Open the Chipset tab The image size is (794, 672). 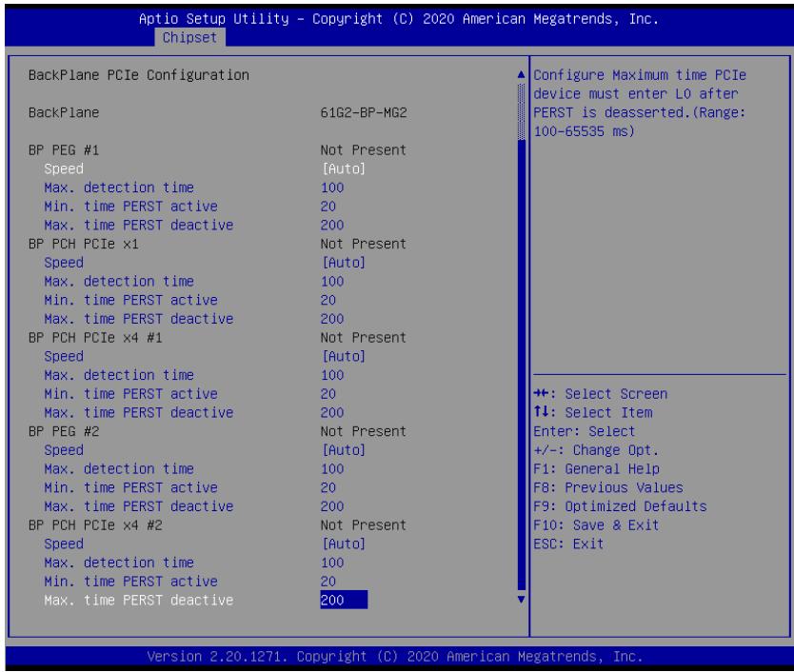coord(189,37)
